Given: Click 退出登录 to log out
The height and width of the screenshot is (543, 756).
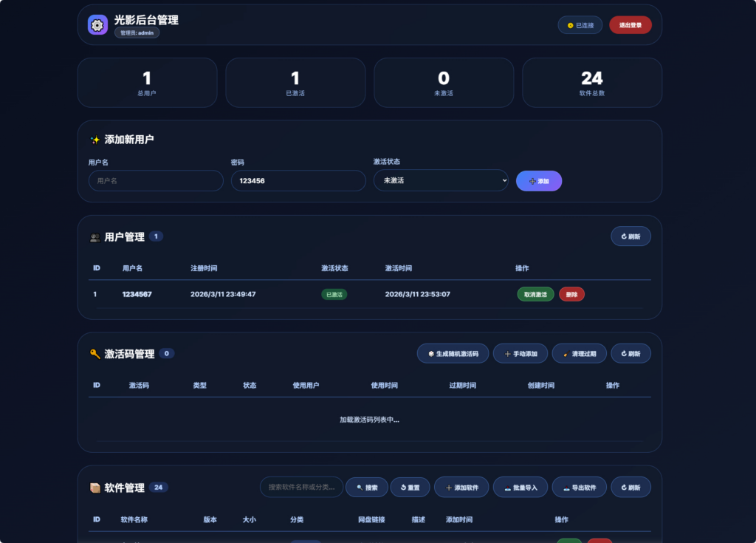Looking at the screenshot, I should (631, 24).
